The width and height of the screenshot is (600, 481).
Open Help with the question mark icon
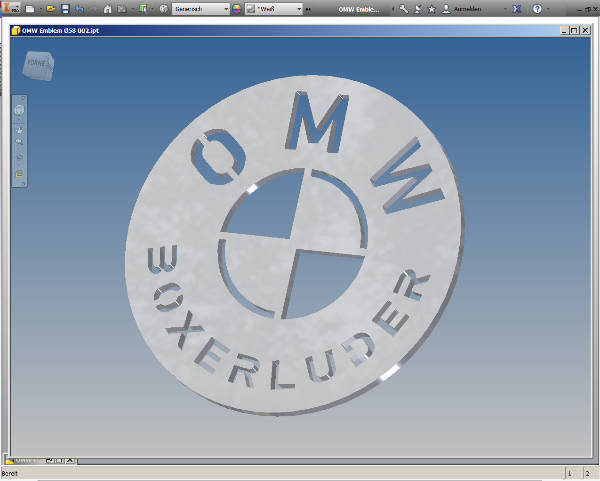537,9
